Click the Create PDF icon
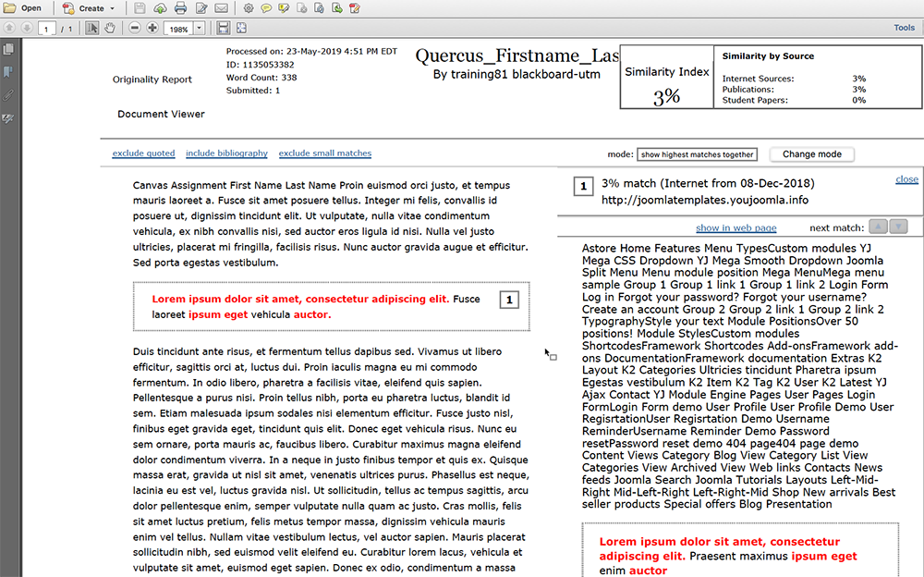 tap(68, 8)
